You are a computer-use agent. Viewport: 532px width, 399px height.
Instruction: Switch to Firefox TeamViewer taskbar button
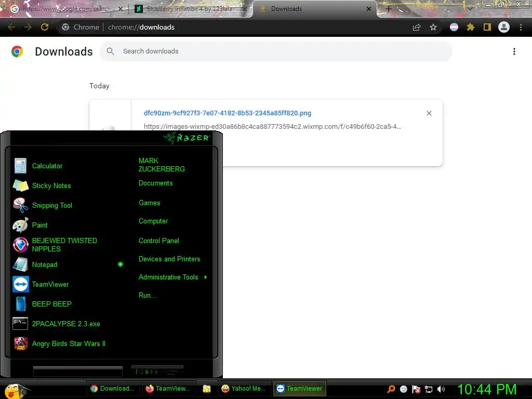(x=168, y=389)
